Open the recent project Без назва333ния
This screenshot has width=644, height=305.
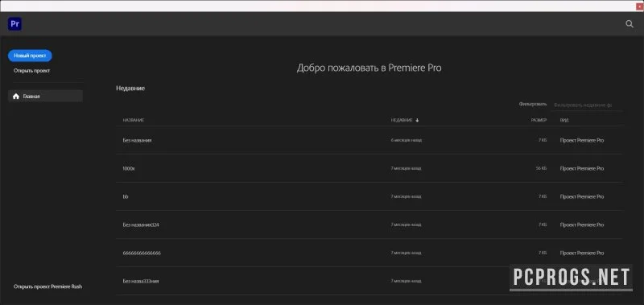tap(141, 281)
